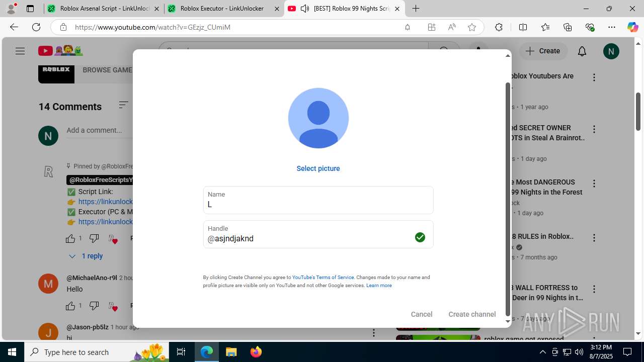Open the Favorites list icon
Screen dimensions: 644x362
[x=545, y=27]
